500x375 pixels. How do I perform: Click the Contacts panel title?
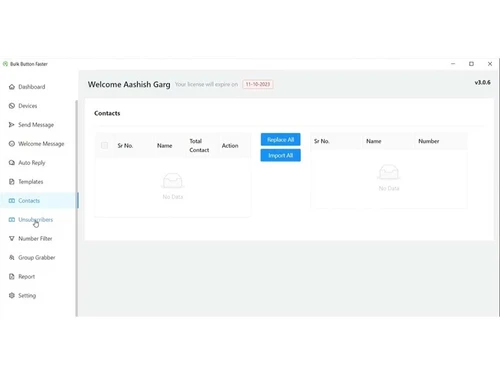[x=107, y=113]
